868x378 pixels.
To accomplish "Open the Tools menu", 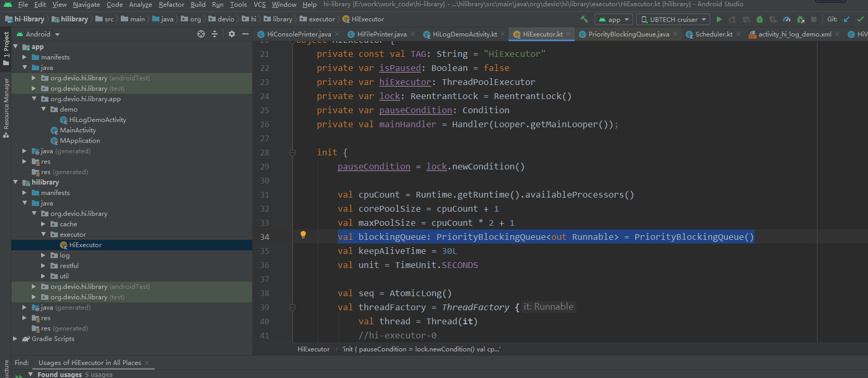I will pyautogui.click(x=239, y=5).
